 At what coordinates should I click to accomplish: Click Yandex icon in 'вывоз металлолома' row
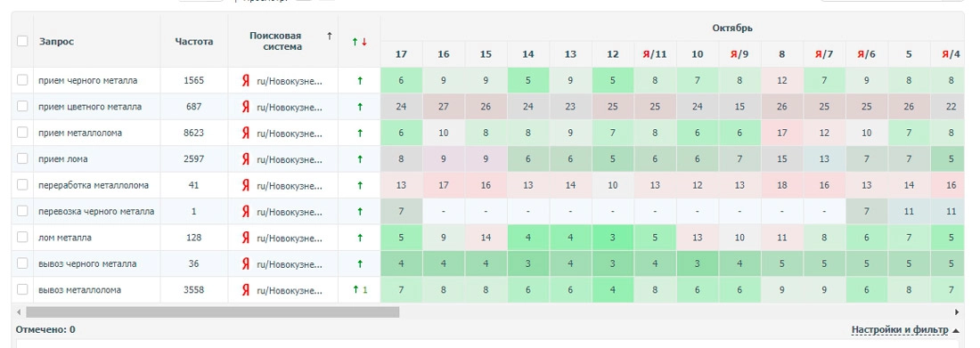pyautogui.click(x=246, y=290)
